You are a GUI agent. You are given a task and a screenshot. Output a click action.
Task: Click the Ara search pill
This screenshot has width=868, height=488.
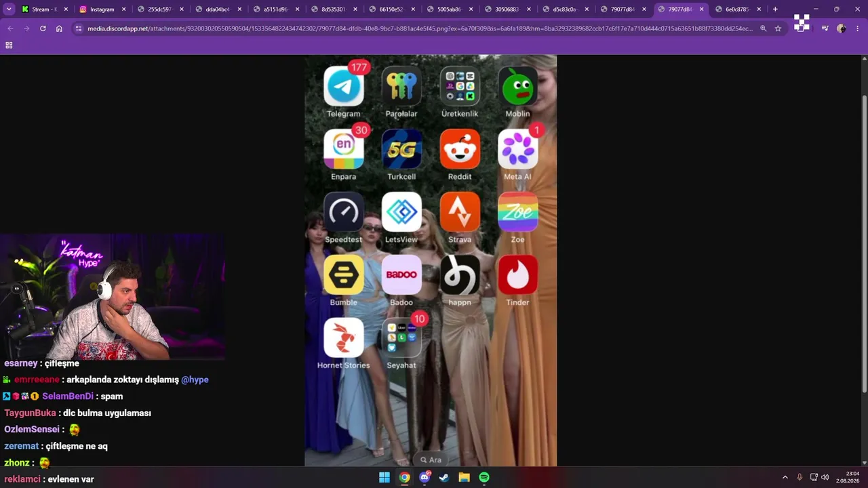coord(431,460)
